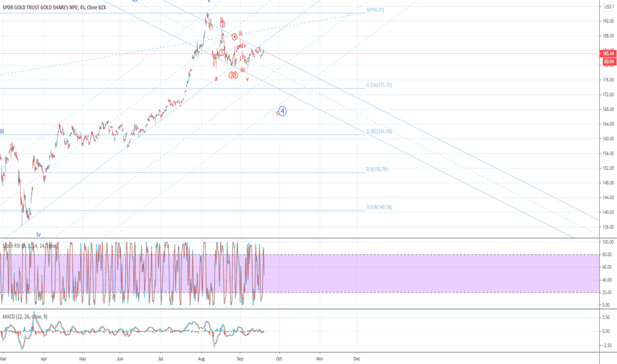The width and height of the screenshot is (617, 364).
Task: Click the 172.00 price axis label
Action: pyautogui.click(x=608, y=95)
